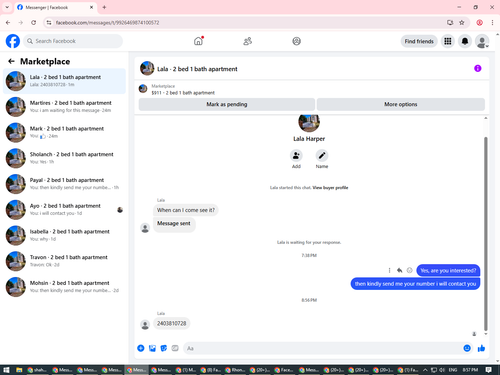
Task: Reply to 'Yes, are you interested?' message
Action: 399,270
